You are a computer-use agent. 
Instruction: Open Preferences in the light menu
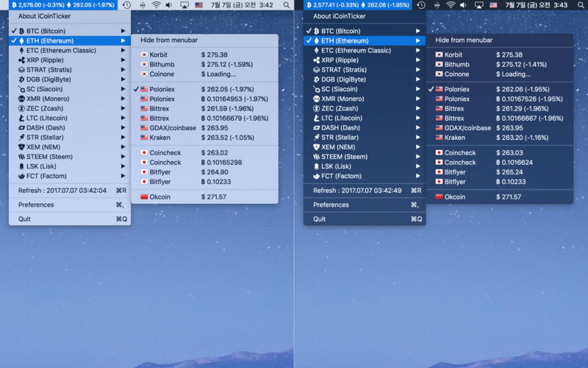[x=36, y=205]
